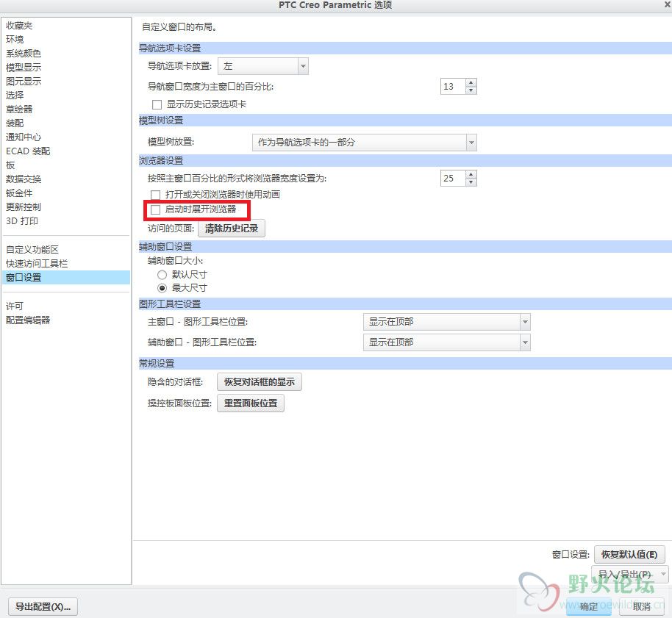Screen dimensions: 672x618
Task: Open 图元显示 category
Action: 23,82
